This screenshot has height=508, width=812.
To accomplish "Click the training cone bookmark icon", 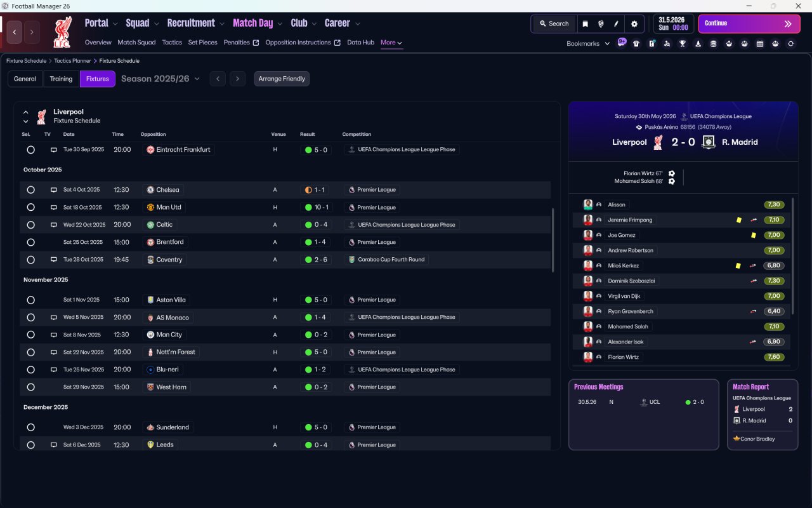I will point(698,44).
